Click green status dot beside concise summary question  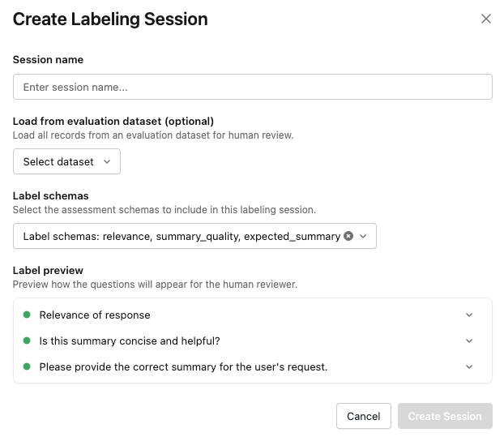(x=27, y=341)
